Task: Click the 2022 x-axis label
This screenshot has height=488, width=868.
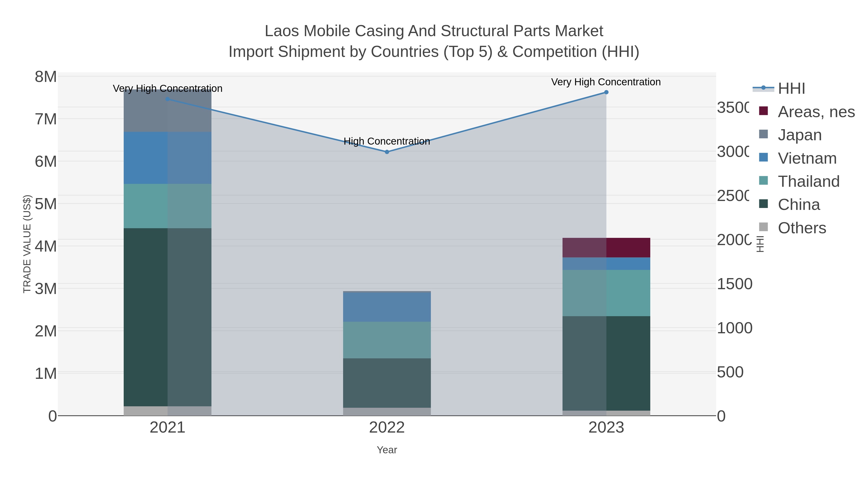Action: [x=387, y=428]
